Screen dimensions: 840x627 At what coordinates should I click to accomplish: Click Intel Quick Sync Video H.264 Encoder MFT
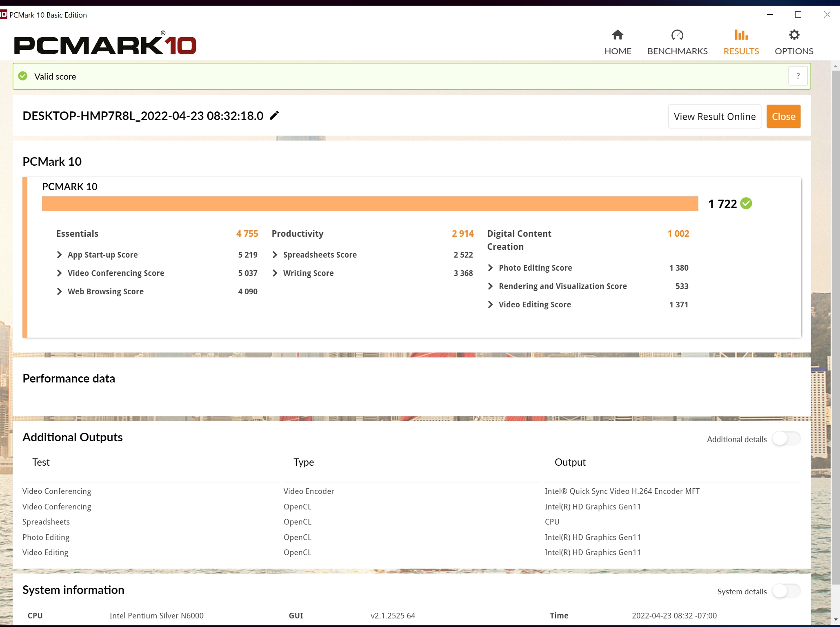(622, 491)
